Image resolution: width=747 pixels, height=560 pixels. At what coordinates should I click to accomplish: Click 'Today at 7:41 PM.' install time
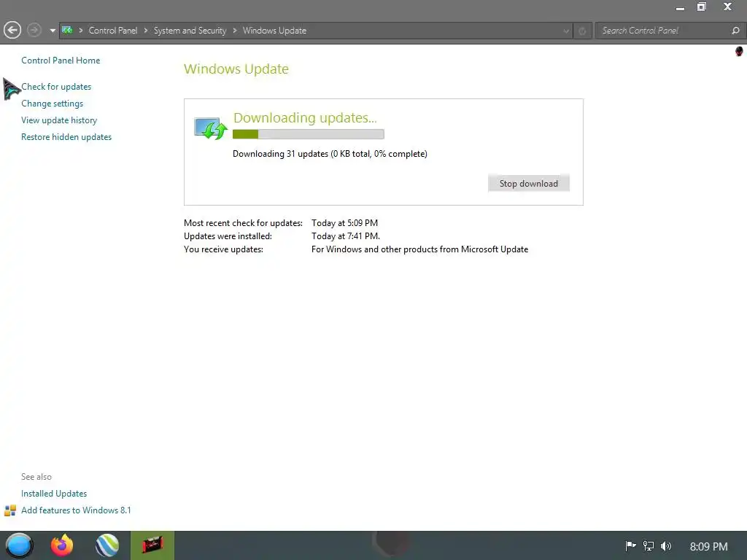[346, 236]
